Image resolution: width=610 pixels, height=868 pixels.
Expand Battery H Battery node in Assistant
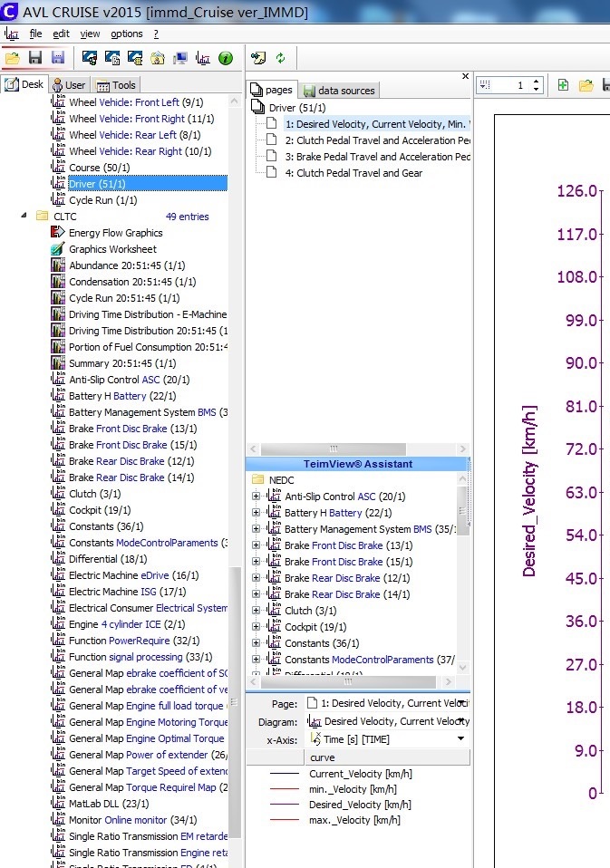(256, 513)
